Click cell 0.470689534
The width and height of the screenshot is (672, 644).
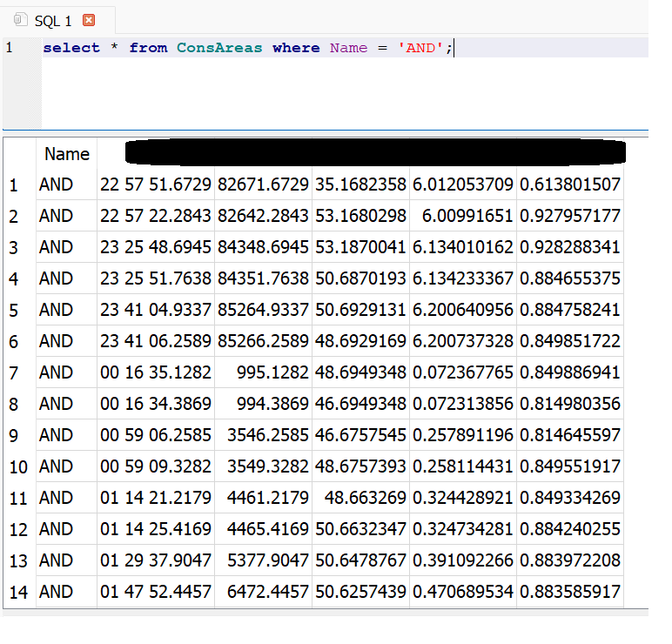pyautogui.click(x=463, y=592)
